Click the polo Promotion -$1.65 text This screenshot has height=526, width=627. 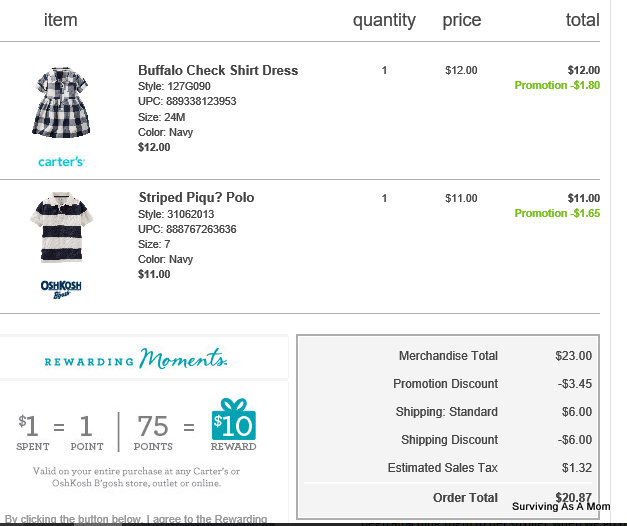(557, 213)
